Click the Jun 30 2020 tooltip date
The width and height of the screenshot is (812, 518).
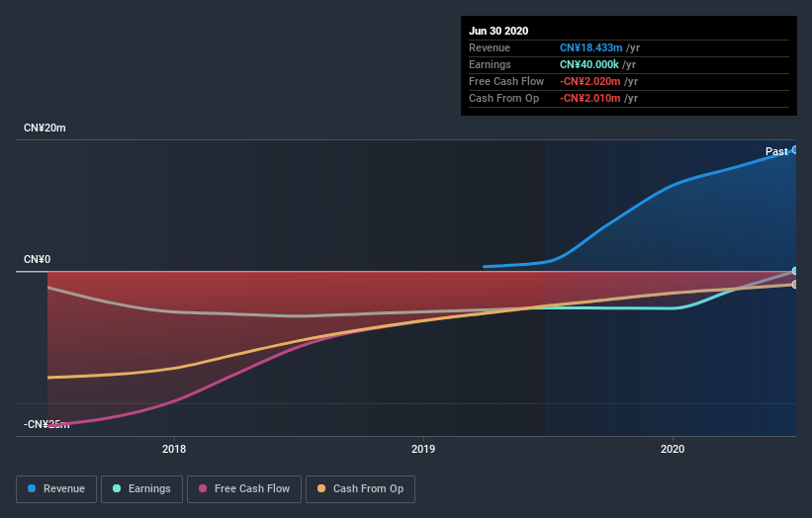point(498,31)
